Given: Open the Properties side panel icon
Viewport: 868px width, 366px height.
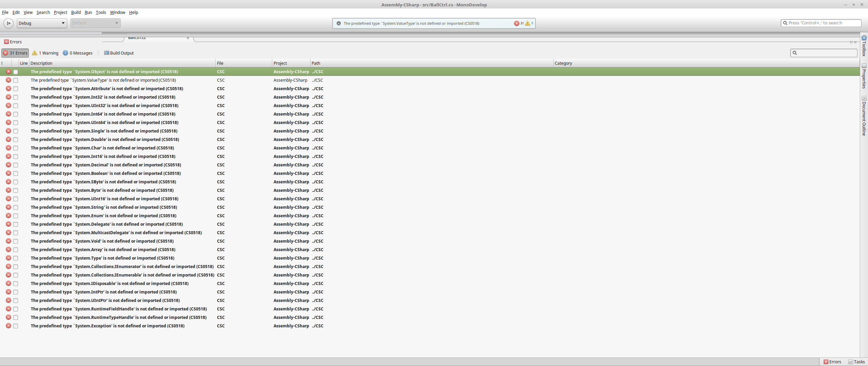Looking at the screenshot, I should 864,66.
